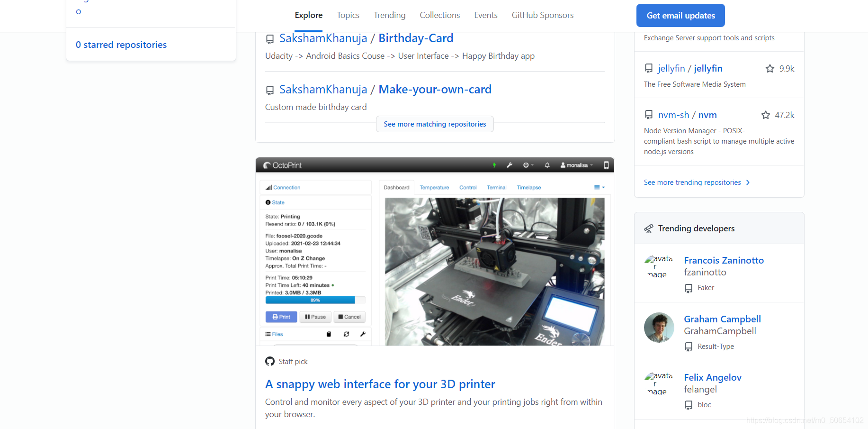Click the OctoPrint Pause button
Screen dimensions: 868x429
[x=315, y=317]
